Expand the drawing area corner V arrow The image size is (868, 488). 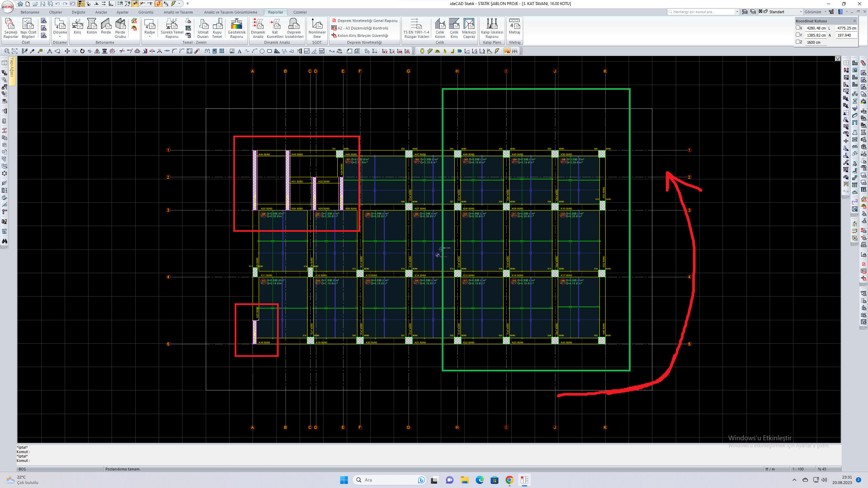(837, 59)
